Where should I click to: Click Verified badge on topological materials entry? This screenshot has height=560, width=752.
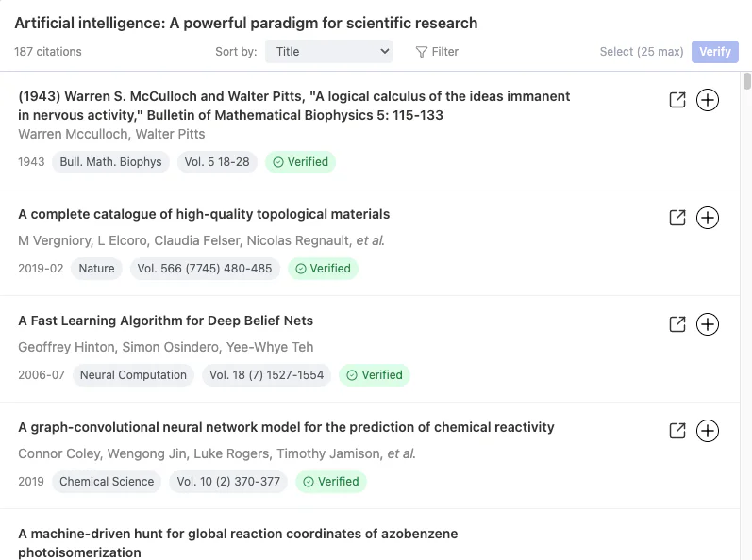click(323, 269)
